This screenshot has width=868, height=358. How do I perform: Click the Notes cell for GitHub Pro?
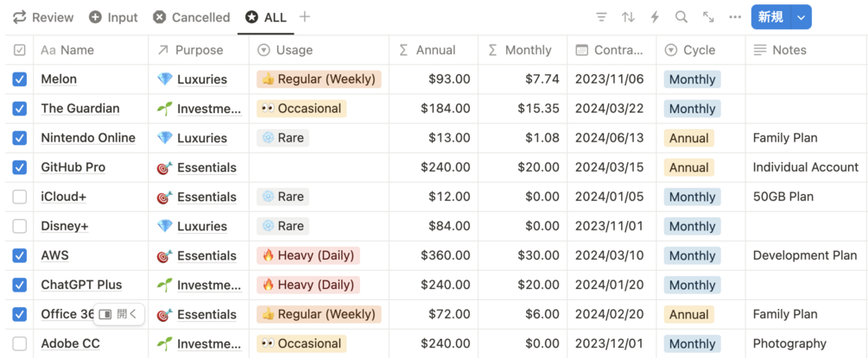click(x=805, y=167)
